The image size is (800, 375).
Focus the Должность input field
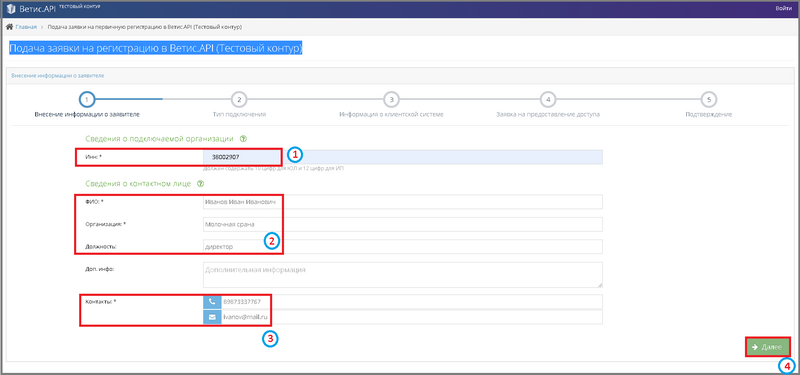click(x=403, y=246)
